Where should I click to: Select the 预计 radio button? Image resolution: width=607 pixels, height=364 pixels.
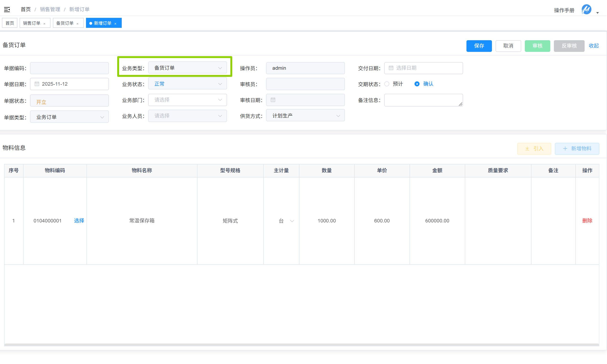pos(387,84)
